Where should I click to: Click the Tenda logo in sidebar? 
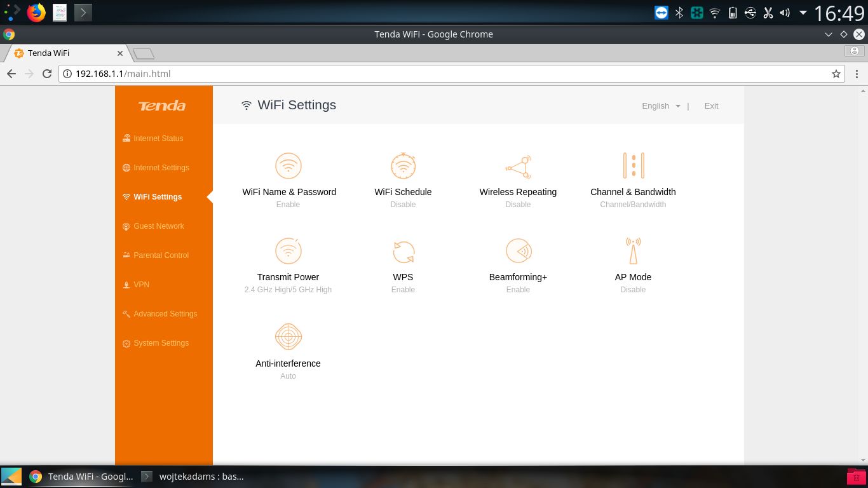pos(162,105)
